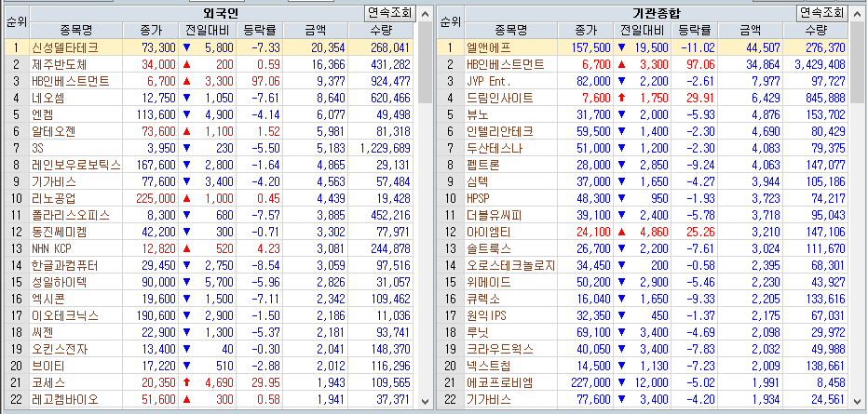Click scroll down arrow of 기관종합 table
The image size is (868, 414).
tap(857, 401)
